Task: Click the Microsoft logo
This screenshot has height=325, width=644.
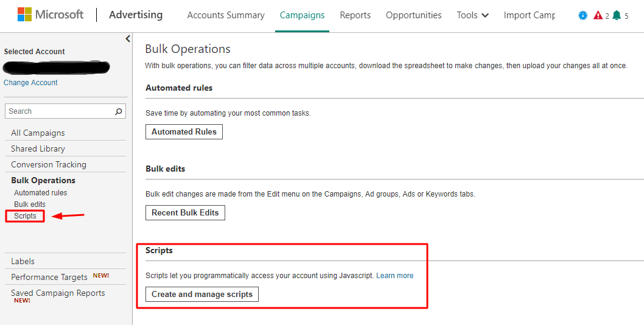Action: tap(50, 15)
